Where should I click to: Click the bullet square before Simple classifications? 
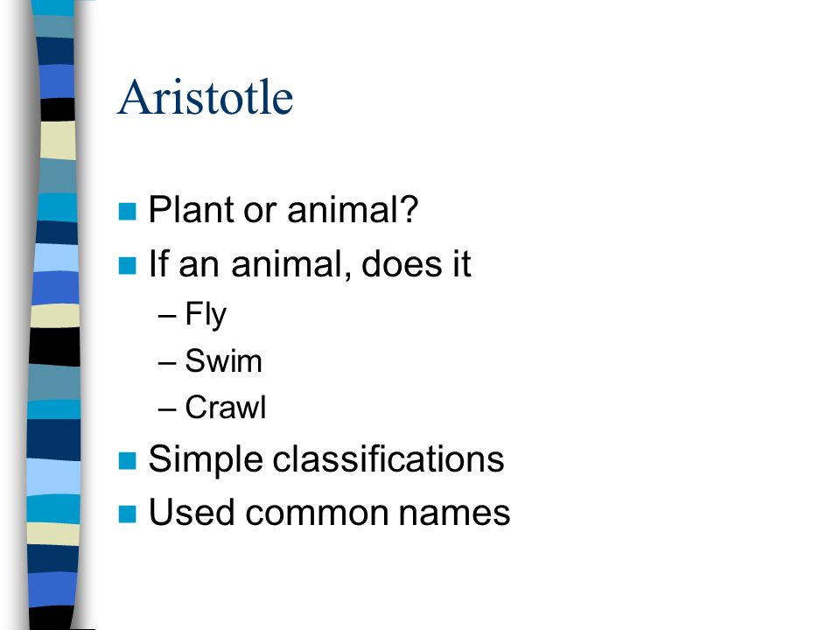click(x=127, y=461)
